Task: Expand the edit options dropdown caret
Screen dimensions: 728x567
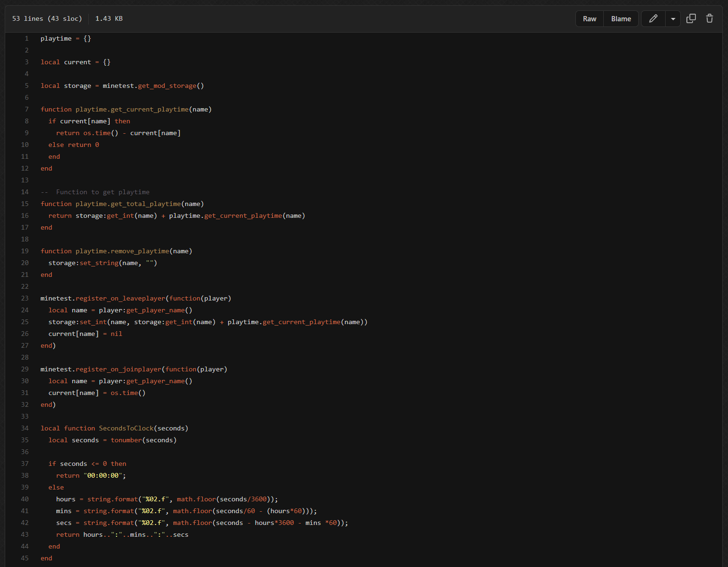Action: 673,19
